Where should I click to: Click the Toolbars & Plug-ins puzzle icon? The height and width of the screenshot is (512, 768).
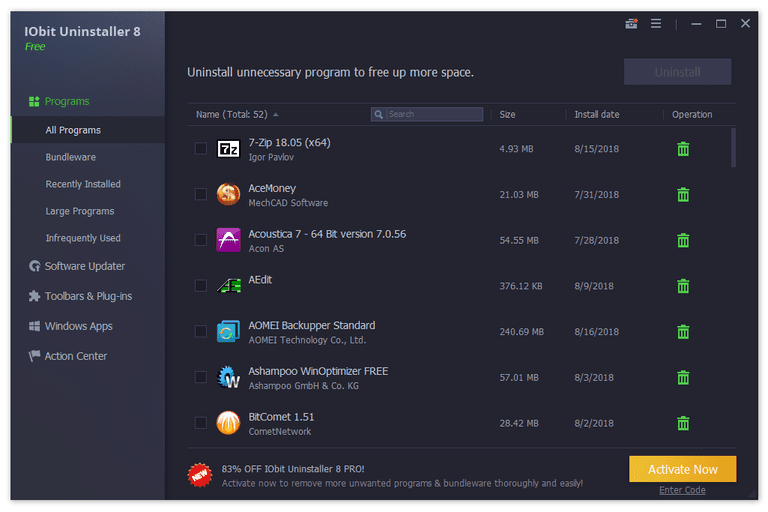tap(34, 296)
